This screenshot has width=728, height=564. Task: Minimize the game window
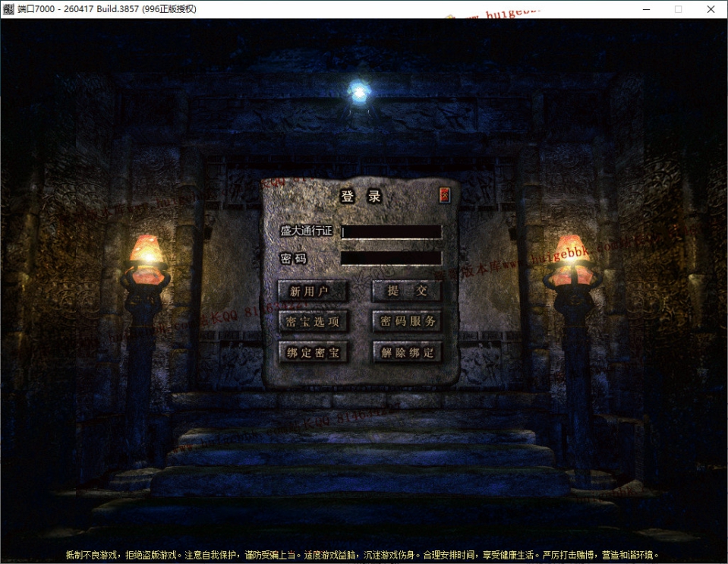pyautogui.click(x=646, y=9)
